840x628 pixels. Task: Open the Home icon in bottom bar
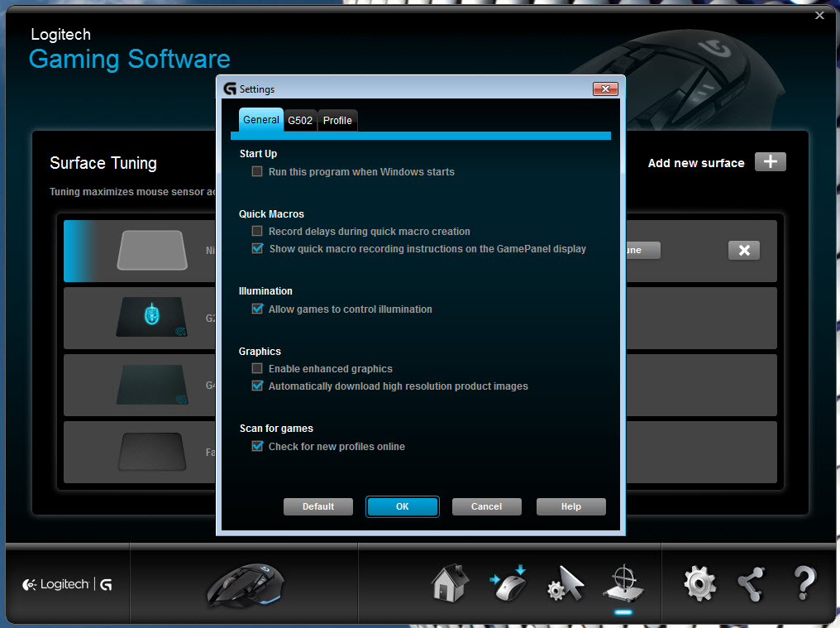point(450,583)
